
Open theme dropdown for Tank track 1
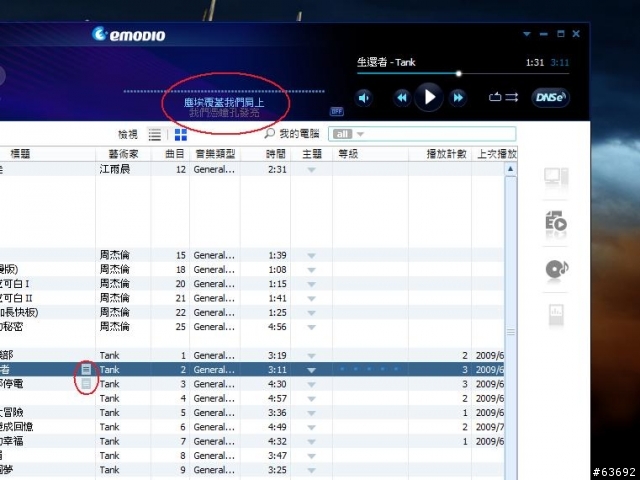click(311, 356)
